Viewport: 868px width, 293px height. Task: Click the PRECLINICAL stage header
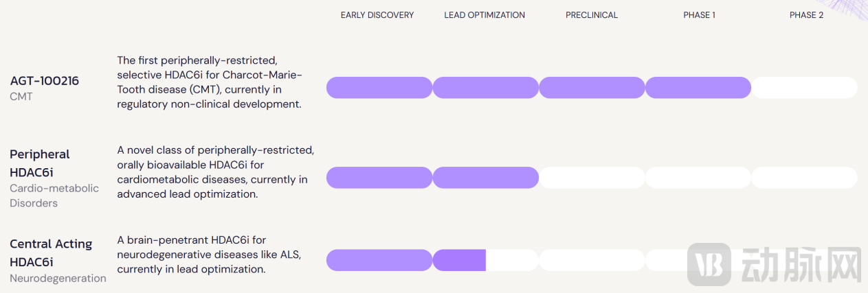point(592,15)
